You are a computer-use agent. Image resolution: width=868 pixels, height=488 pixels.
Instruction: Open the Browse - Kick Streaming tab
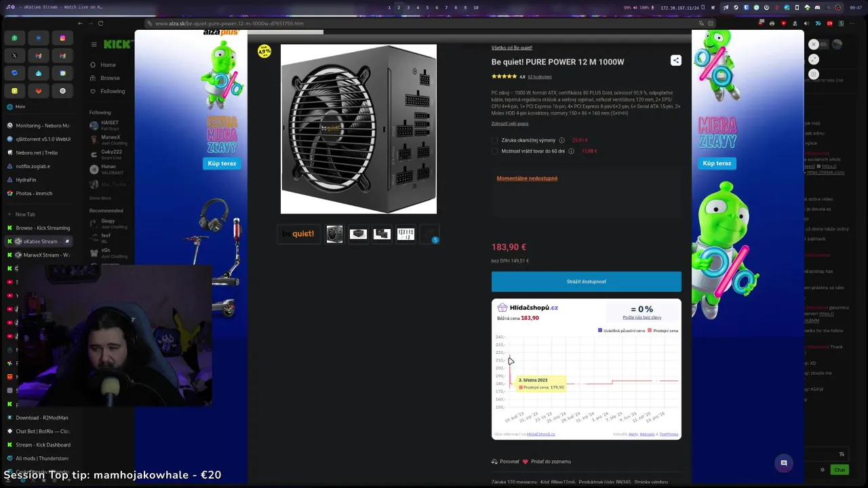(40, 228)
